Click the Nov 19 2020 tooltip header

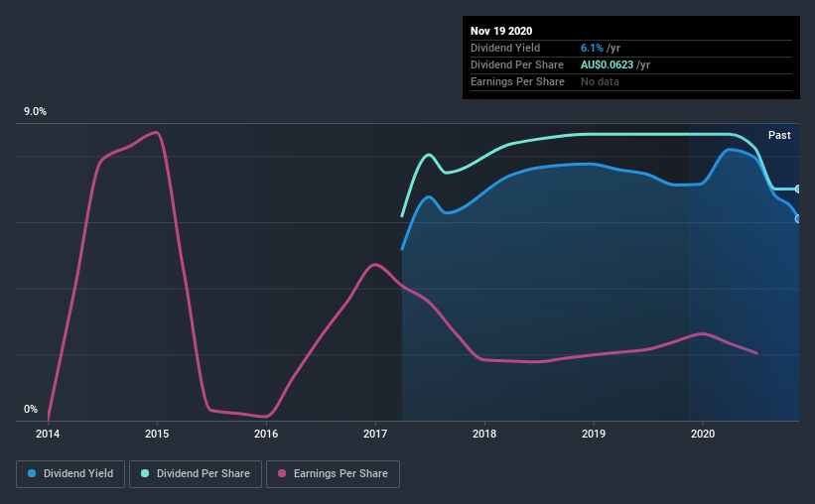pos(501,31)
